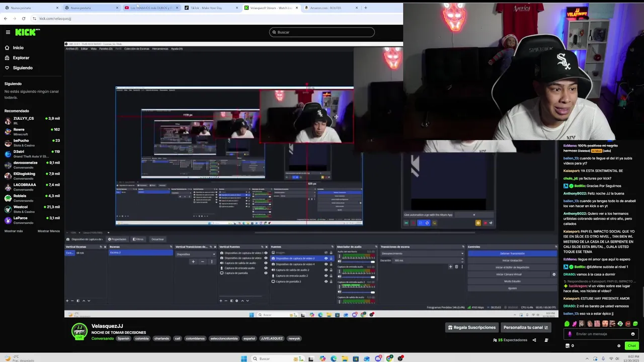Close the TikTok browser tab
This screenshot has height=362, width=644.
pyautogui.click(x=237, y=8)
